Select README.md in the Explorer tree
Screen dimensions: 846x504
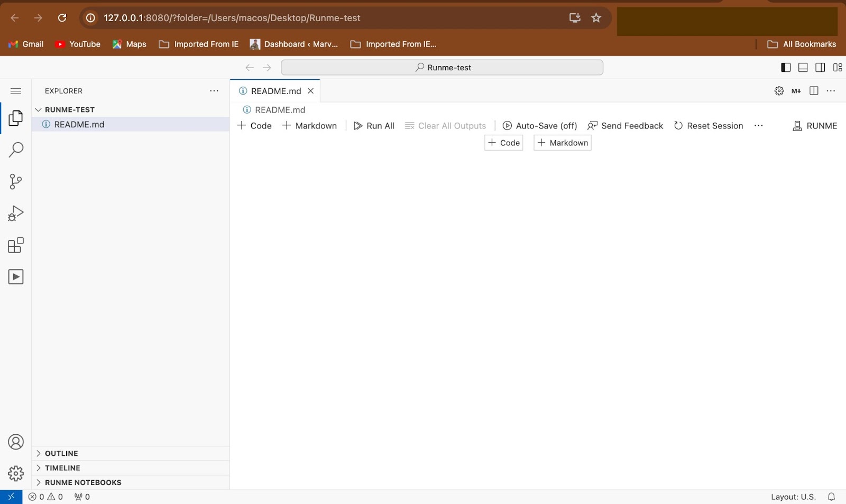[x=79, y=124]
